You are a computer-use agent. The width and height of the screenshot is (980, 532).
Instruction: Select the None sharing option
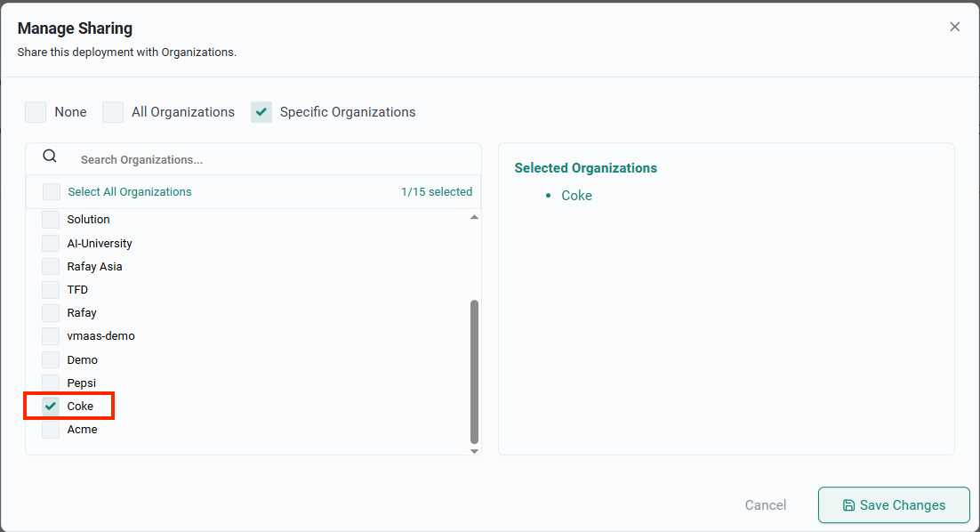(x=36, y=112)
